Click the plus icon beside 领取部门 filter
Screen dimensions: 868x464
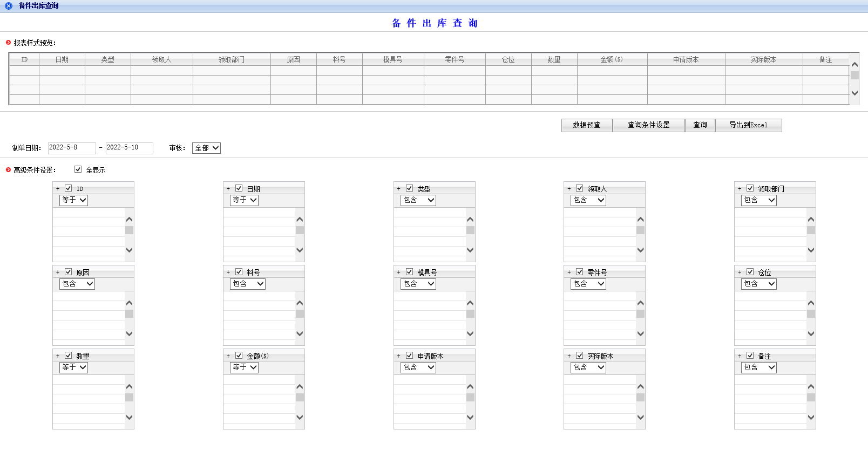tap(740, 189)
